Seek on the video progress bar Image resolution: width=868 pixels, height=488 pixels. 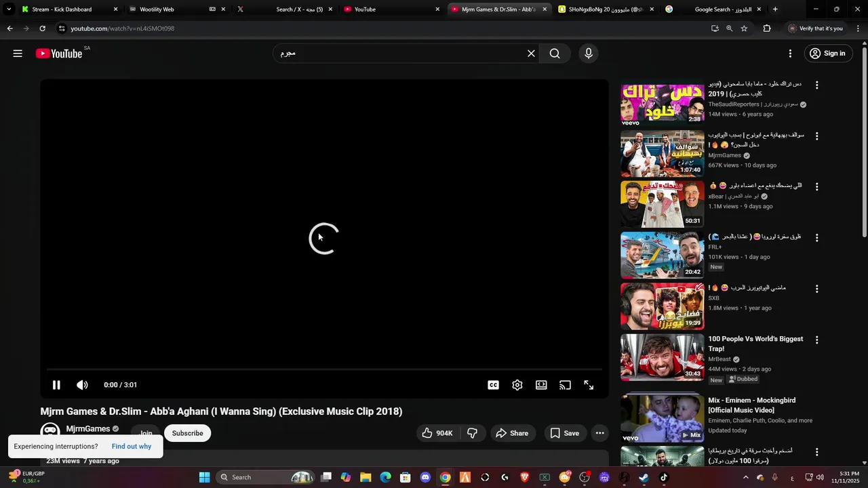pyautogui.click(x=324, y=369)
